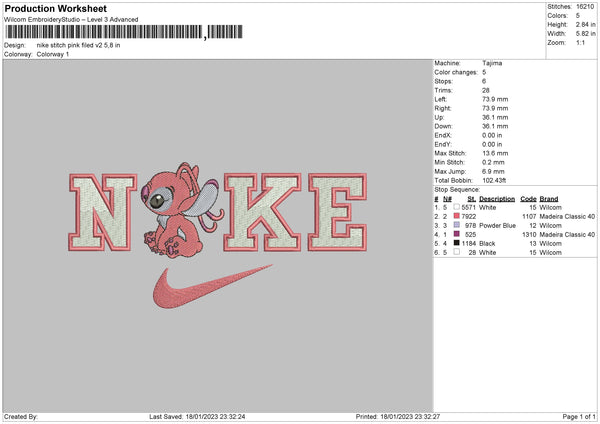Click the embroidered letter N
This screenshot has width=600, height=424.
coord(103,212)
